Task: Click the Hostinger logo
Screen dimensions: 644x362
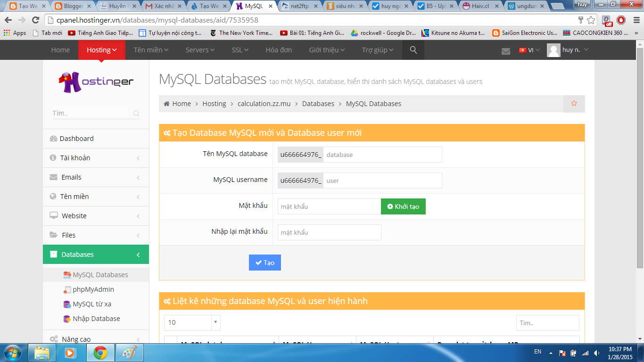Action: (x=96, y=82)
